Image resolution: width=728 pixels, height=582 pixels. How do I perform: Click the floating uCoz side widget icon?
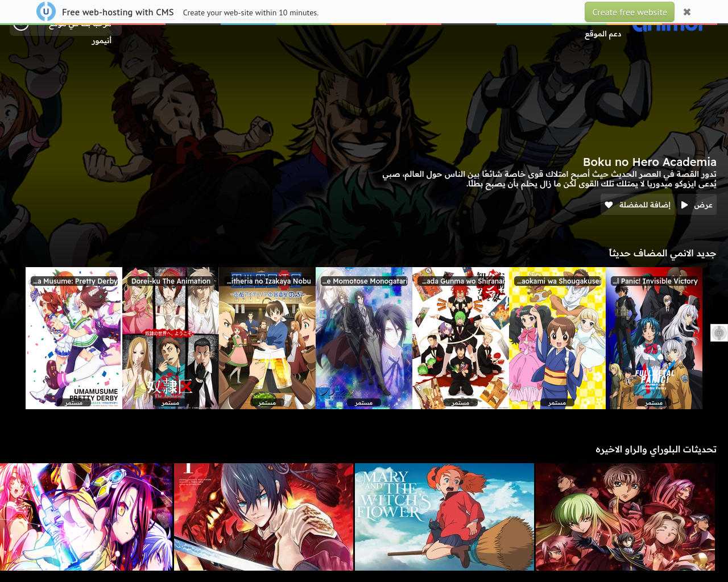(719, 332)
